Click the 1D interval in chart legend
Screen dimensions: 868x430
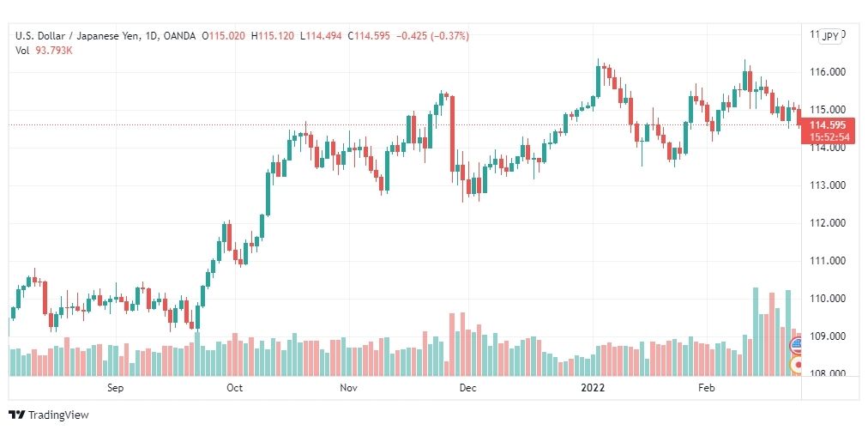(151, 36)
